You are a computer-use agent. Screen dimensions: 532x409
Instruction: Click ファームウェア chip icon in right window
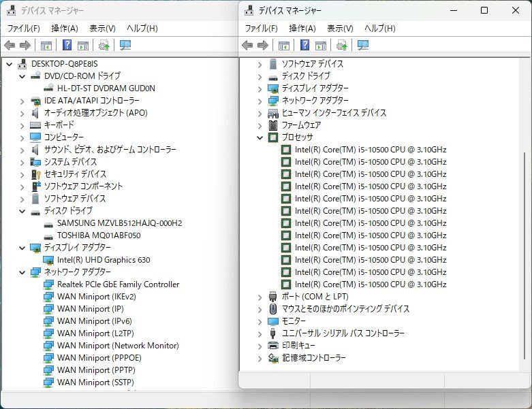[273, 125]
